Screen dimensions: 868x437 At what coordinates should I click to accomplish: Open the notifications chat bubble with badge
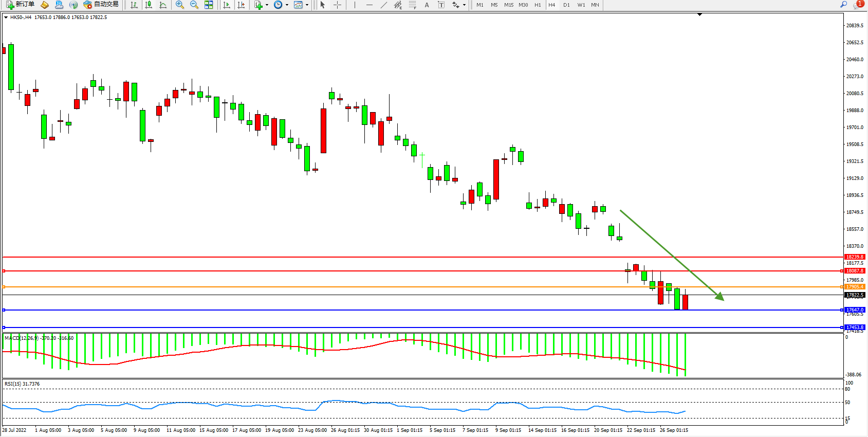(x=858, y=5)
